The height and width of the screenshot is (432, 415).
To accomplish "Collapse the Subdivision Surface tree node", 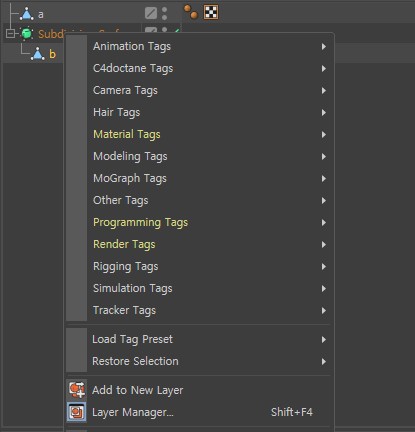I will (x=10, y=34).
